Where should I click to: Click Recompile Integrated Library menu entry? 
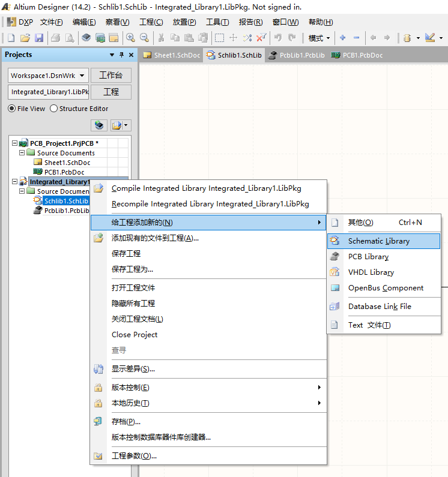208,204
